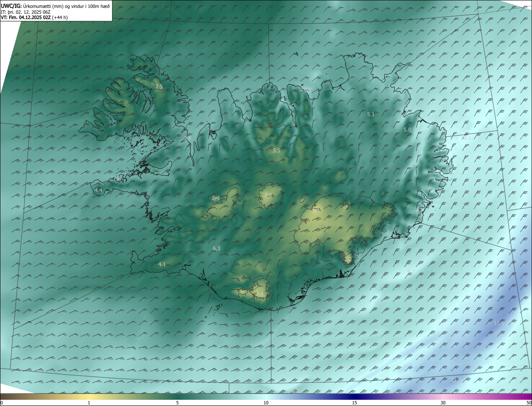
Task: Click the title text "UWC/IG: Úrkomumætti (mm) og vindur i 100m hæð"
Action: click(55, 6)
